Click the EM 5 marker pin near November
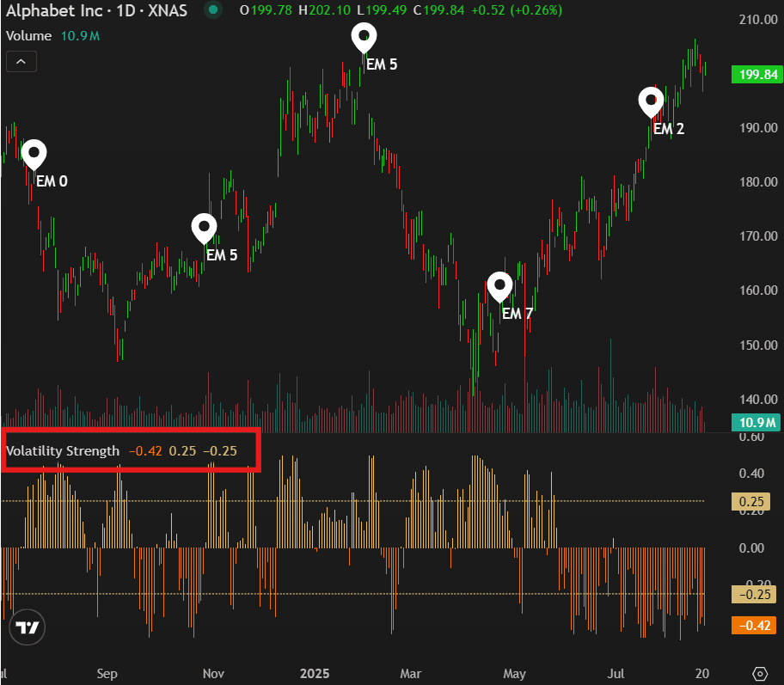Screen dimensions: 784x685 click(204, 229)
